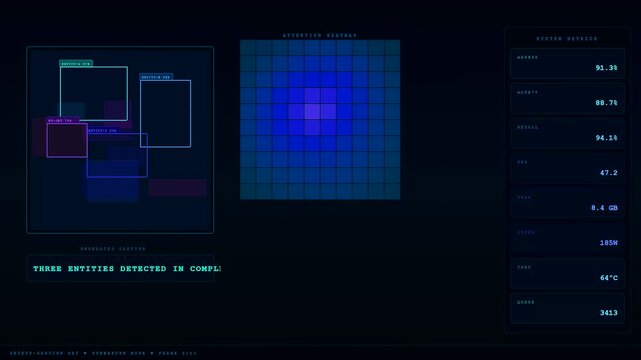Viewport: 641px width, 360px height.
Task: Click the 88.7% metric value
Action: click(606, 103)
